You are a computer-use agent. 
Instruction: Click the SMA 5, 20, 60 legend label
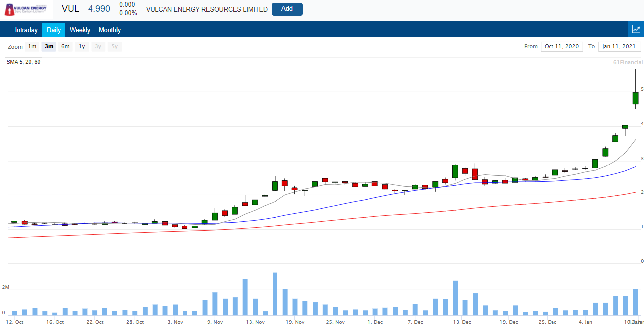[24, 62]
